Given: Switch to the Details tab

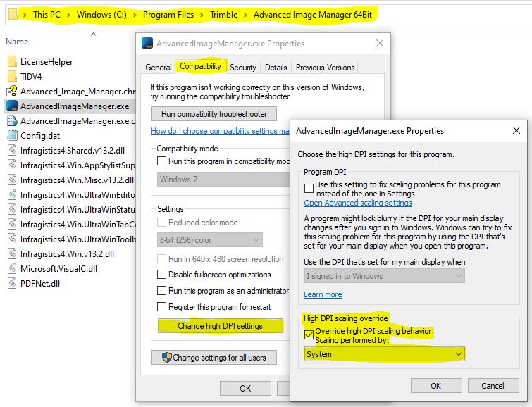Looking at the screenshot, I should point(276,68).
